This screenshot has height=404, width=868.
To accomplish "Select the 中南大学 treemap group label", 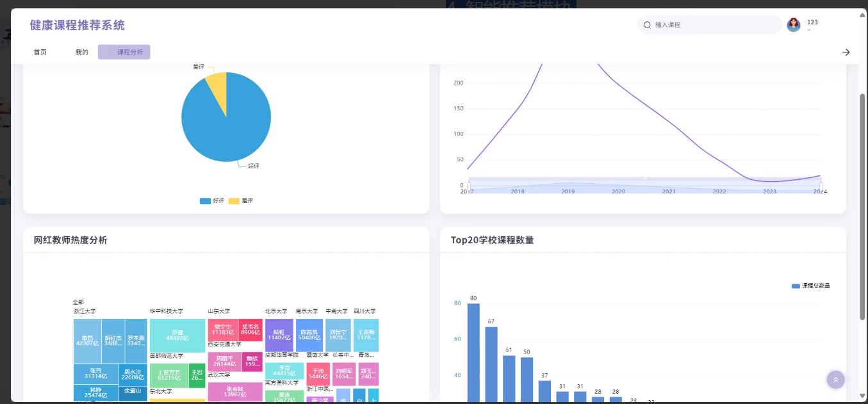I will (x=337, y=311).
